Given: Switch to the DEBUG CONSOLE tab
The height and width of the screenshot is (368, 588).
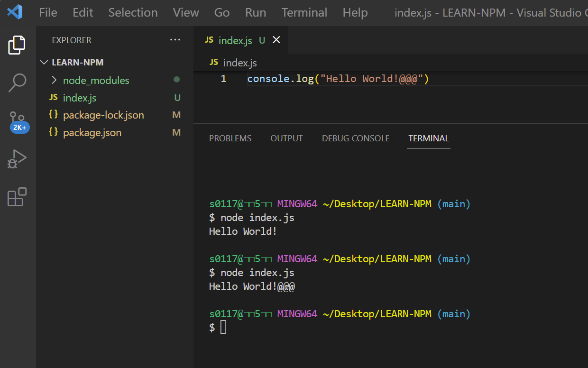Looking at the screenshot, I should pos(356,138).
